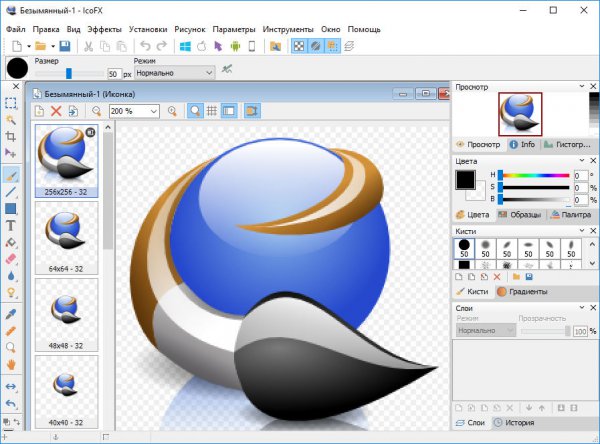This screenshot has height=444, width=600.
Task: Toggle the grid display button
Action: click(x=212, y=111)
